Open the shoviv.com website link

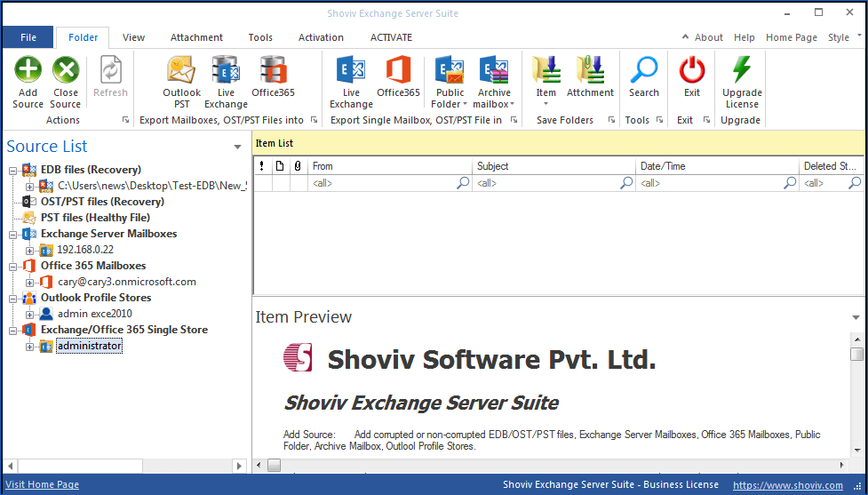coord(787,485)
